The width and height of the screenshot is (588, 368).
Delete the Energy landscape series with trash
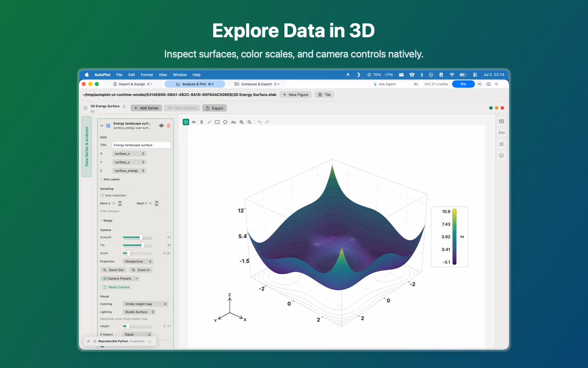pyautogui.click(x=169, y=126)
